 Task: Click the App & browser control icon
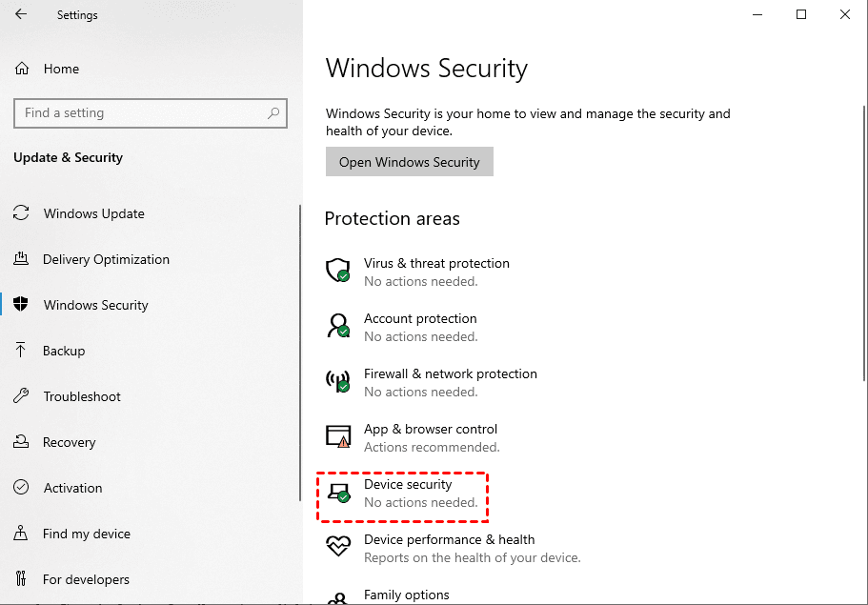(338, 436)
